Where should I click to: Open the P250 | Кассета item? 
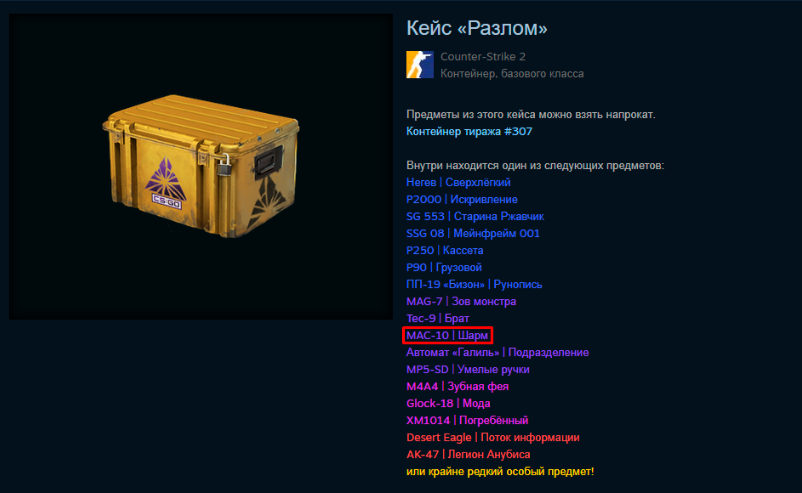(444, 250)
